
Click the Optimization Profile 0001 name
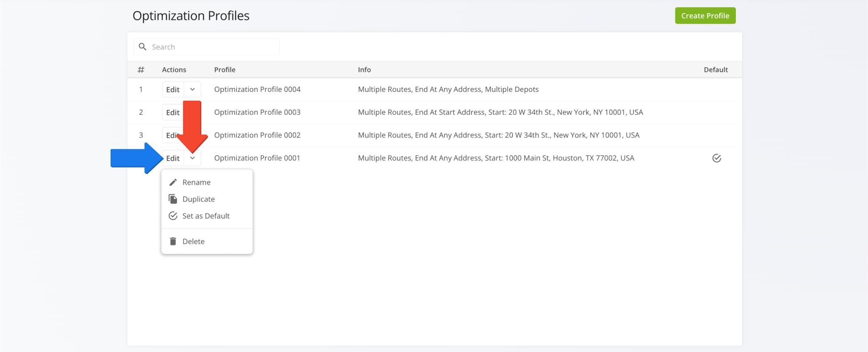click(257, 158)
